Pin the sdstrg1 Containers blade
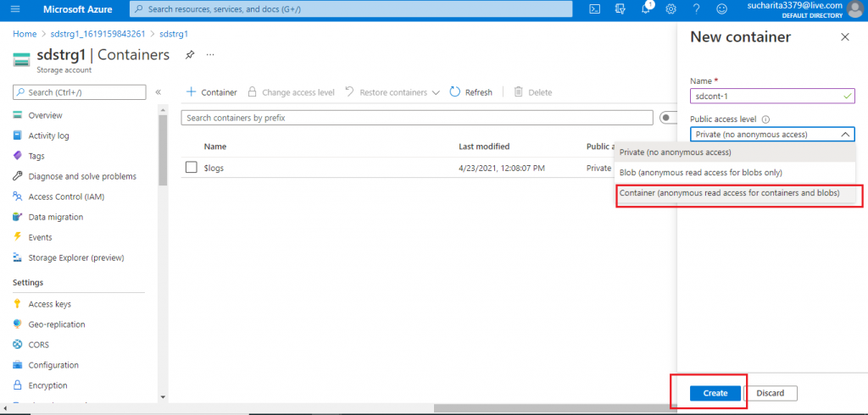The height and width of the screenshot is (415, 868). pyautogui.click(x=190, y=55)
